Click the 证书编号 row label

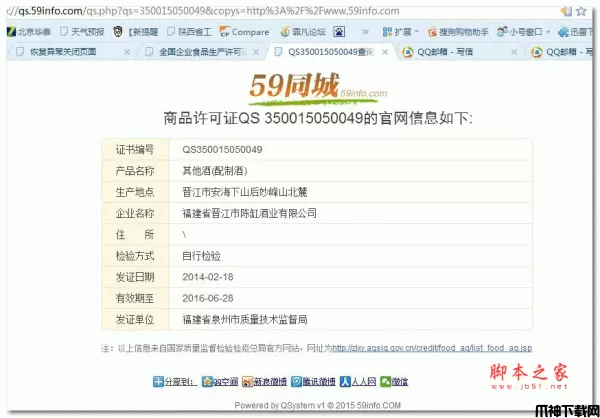click(135, 149)
